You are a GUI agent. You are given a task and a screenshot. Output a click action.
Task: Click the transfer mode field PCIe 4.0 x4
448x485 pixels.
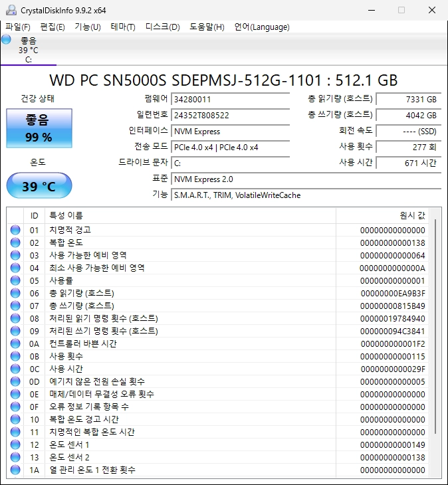[x=231, y=147]
